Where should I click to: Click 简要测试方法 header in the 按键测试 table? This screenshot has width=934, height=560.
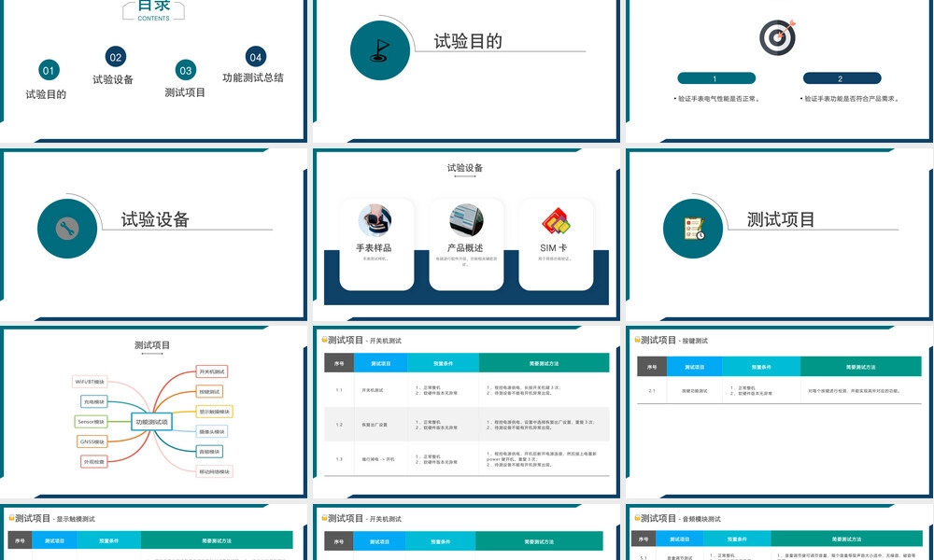click(861, 367)
